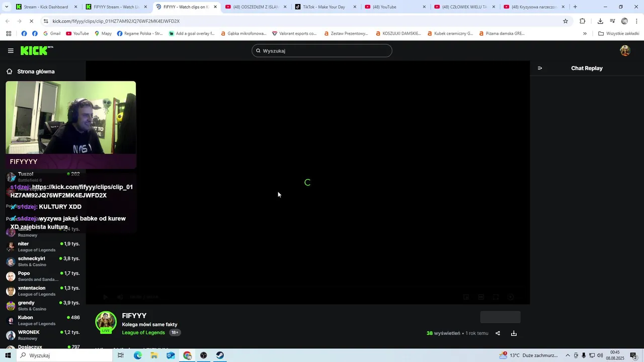The width and height of the screenshot is (644, 362).
Task: Switch to OBS Studio in the taskbar
Action: click(x=203, y=355)
